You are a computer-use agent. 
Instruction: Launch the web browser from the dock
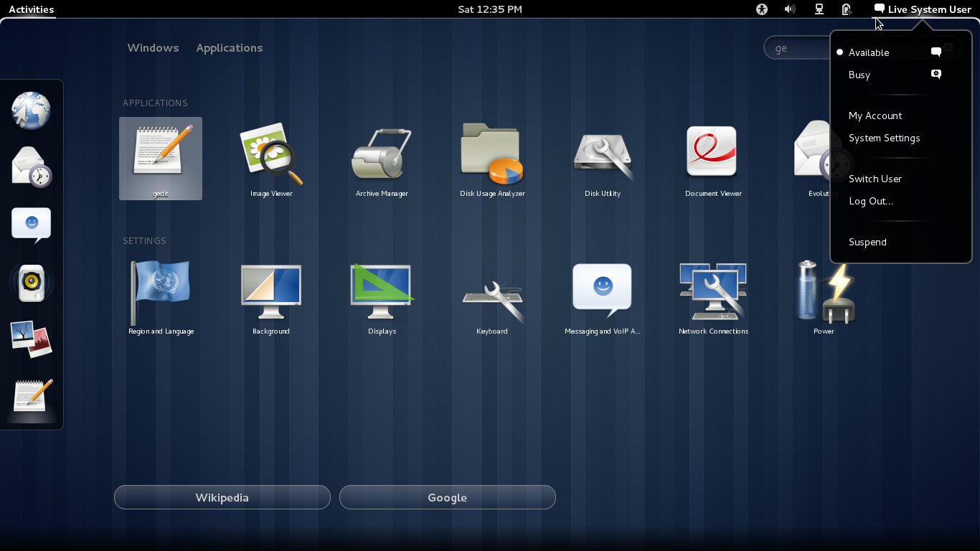pos(32,110)
